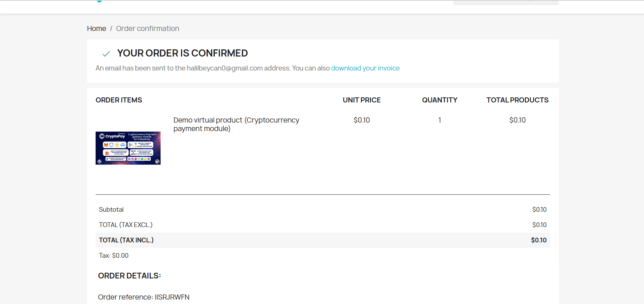Click the YOUR ORDER IS CONFIRMED heading
644x304 pixels.
[182, 53]
